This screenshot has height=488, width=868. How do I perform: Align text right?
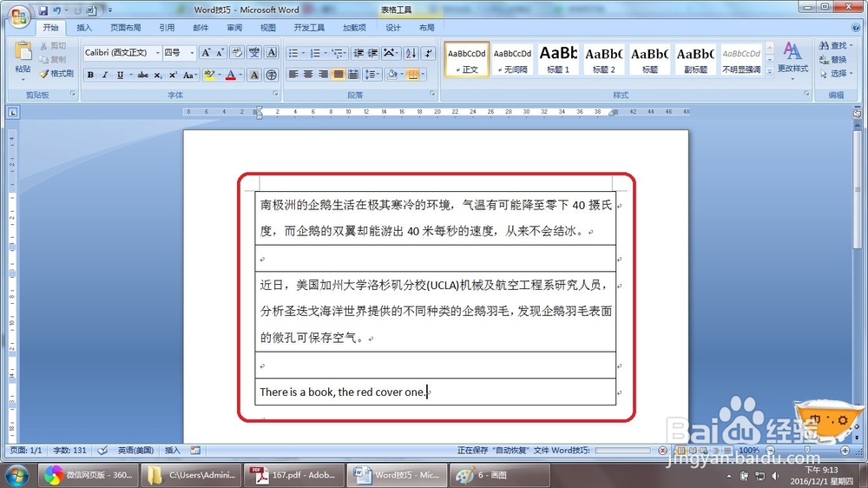(323, 74)
